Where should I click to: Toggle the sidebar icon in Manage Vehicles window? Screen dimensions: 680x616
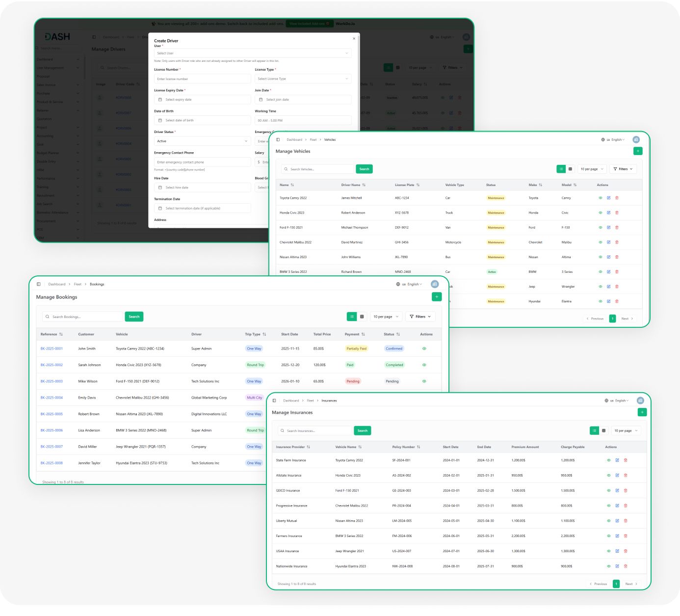pyautogui.click(x=278, y=140)
